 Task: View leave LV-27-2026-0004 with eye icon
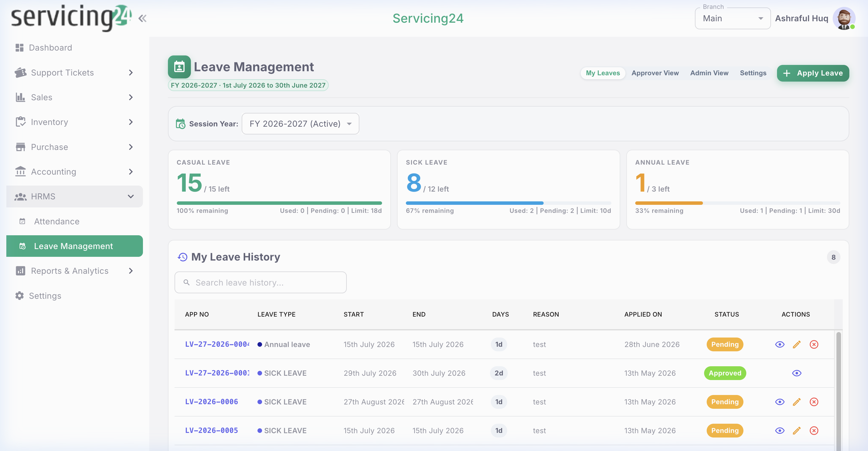(780, 344)
